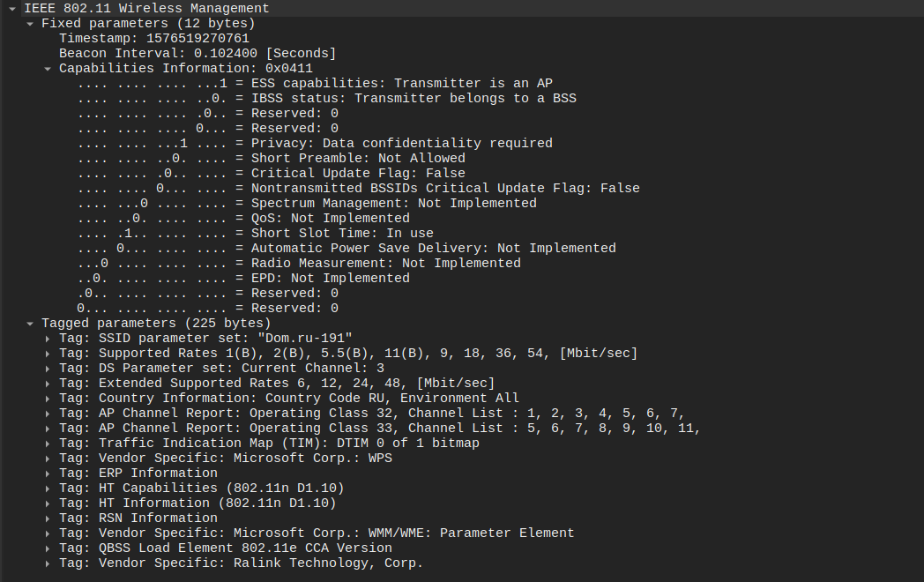The image size is (924, 582).
Task: Collapse the Tagged parameters (225 bytes) node
Action: (x=29, y=323)
